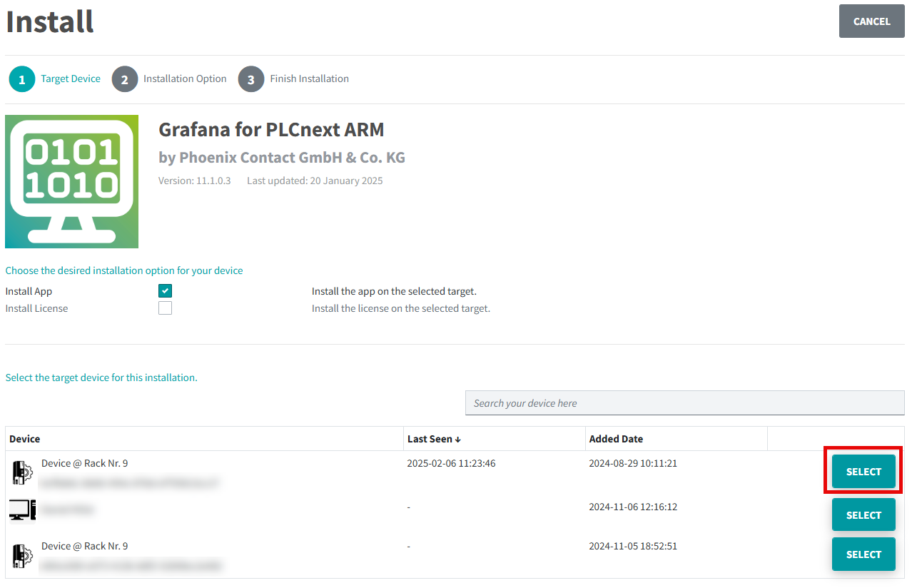Click the 'Version: 11.1.0.3' text
Viewport: 912px width, 588px height.
pyautogui.click(x=195, y=181)
